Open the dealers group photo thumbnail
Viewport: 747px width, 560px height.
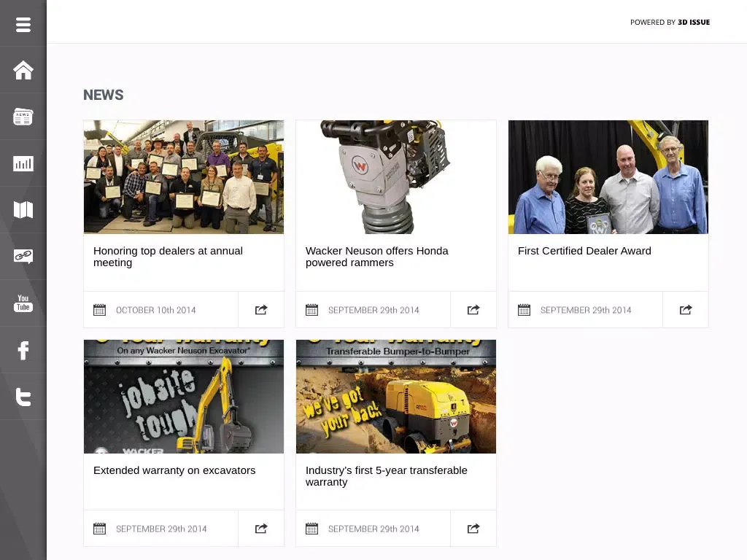[183, 176]
